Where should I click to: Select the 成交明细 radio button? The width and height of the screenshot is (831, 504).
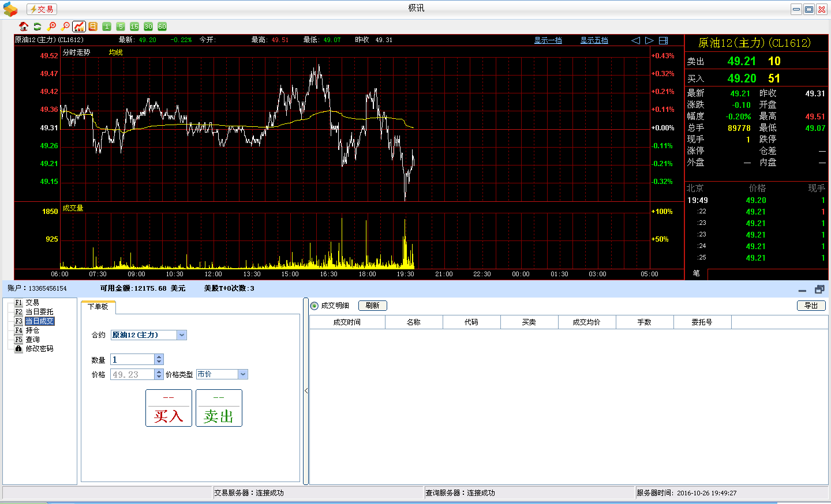[315, 306]
